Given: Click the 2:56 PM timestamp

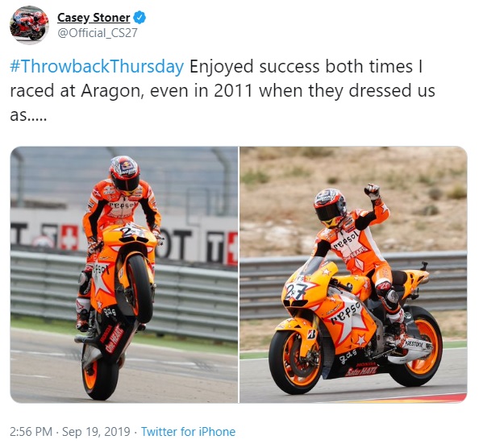Looking at the screenshot, I should pos(31,432).
